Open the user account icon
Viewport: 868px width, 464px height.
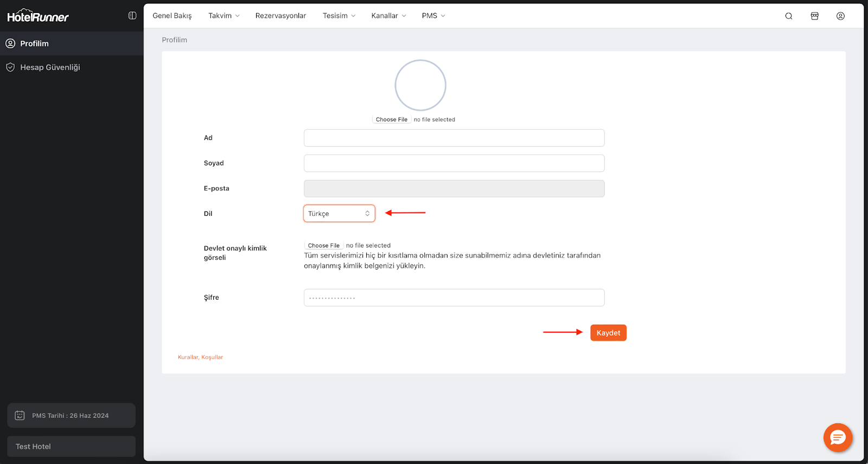pyautogui.click(x=840, y=16)
